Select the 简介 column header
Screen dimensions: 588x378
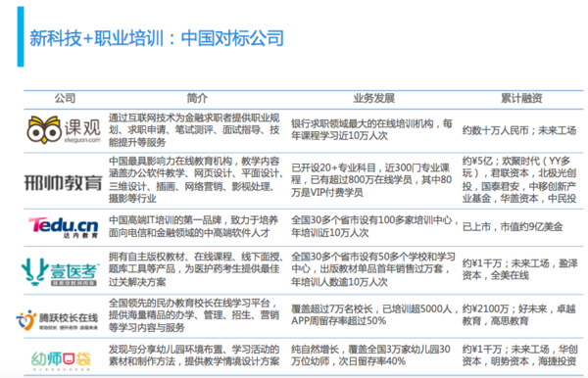pos(197,98)
